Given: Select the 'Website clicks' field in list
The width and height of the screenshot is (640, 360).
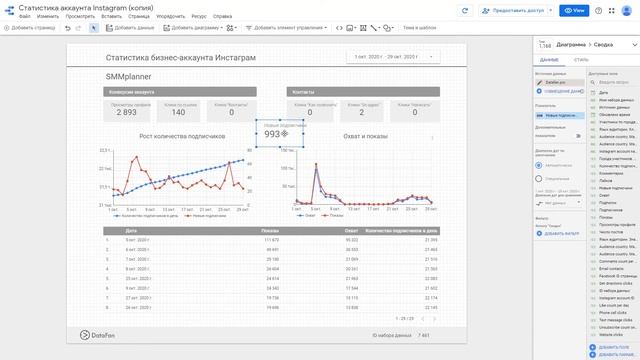Looking at the screenshot, I should point(611,335).
